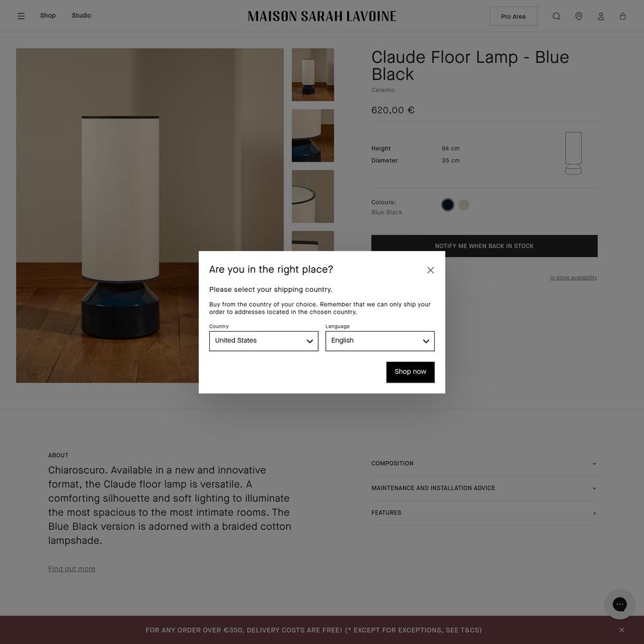
Task: Expand the Composition section
Action: point(484,463)
